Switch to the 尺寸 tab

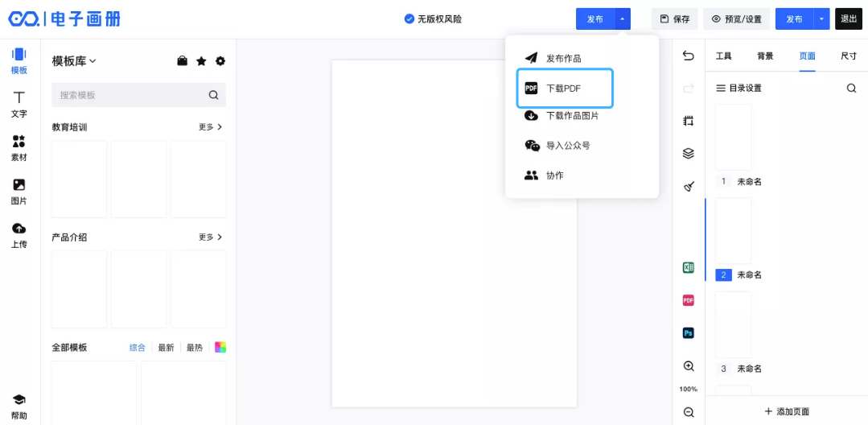click(849, 56)
